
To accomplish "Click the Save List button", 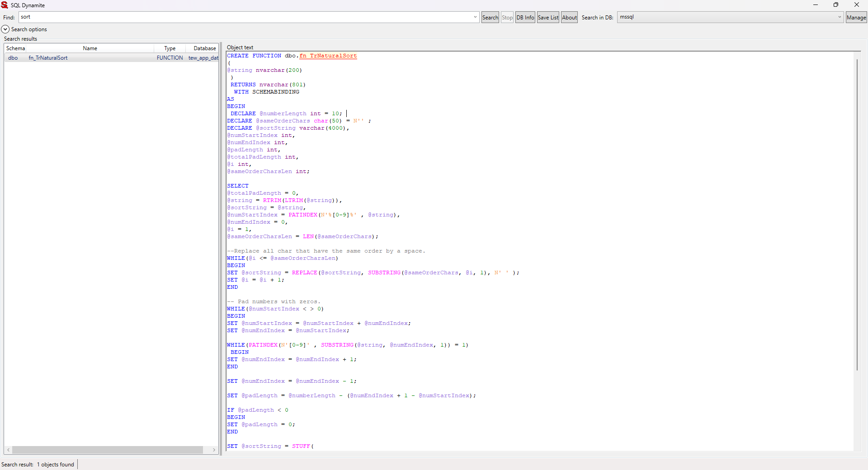I will pyautogui.click(x=548, y=18).
